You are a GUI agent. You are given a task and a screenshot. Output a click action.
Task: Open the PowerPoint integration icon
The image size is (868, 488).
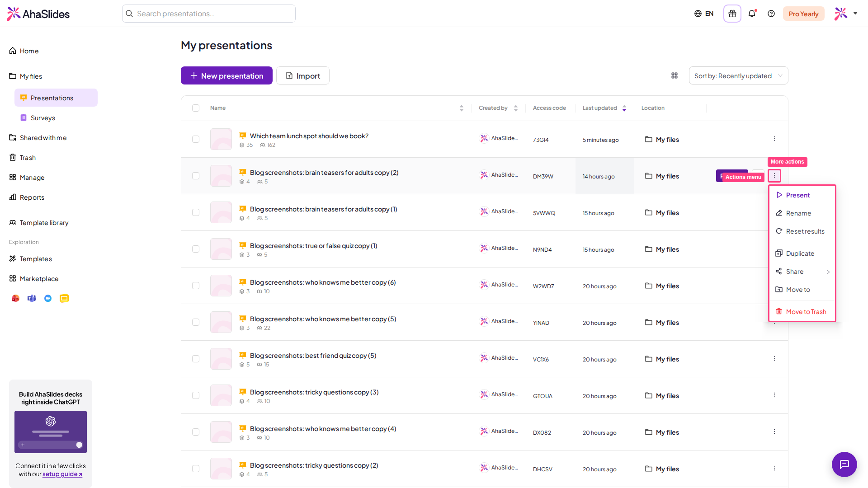(x=15, y=298)
